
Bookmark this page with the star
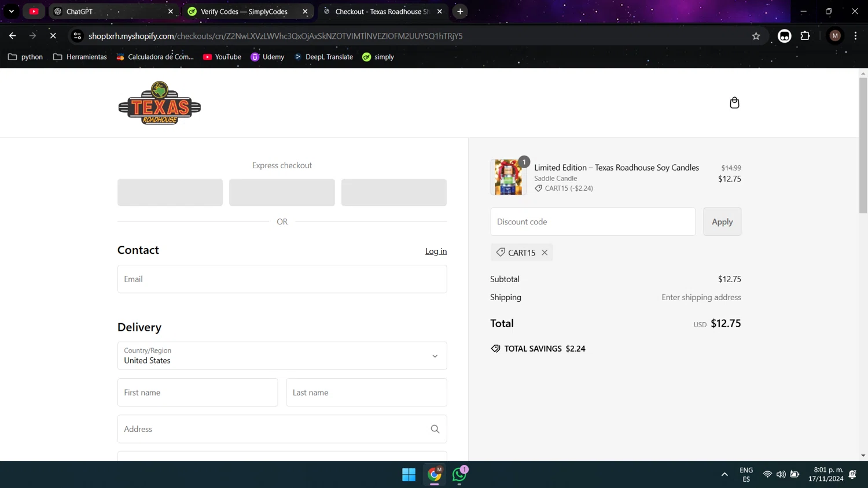(x=756, y=36)
